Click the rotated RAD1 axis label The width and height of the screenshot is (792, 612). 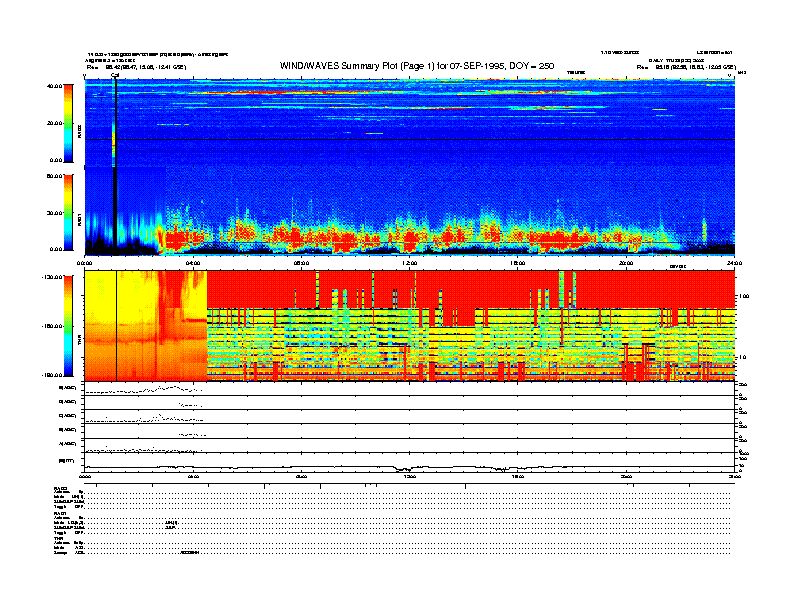click(79, 220)
